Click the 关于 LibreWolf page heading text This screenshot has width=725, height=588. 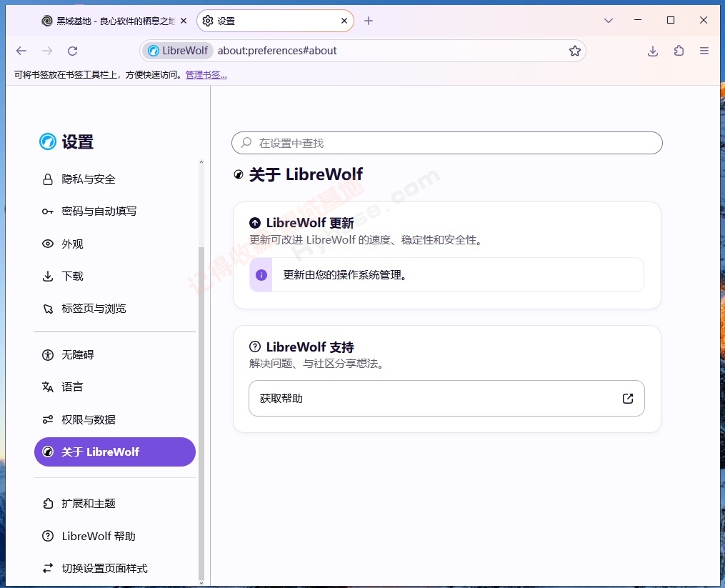[306, 174]
